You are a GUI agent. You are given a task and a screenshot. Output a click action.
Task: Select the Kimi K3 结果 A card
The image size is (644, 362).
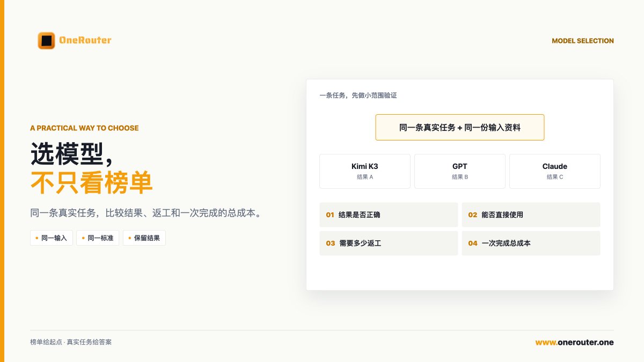click(x=365, y=171)
